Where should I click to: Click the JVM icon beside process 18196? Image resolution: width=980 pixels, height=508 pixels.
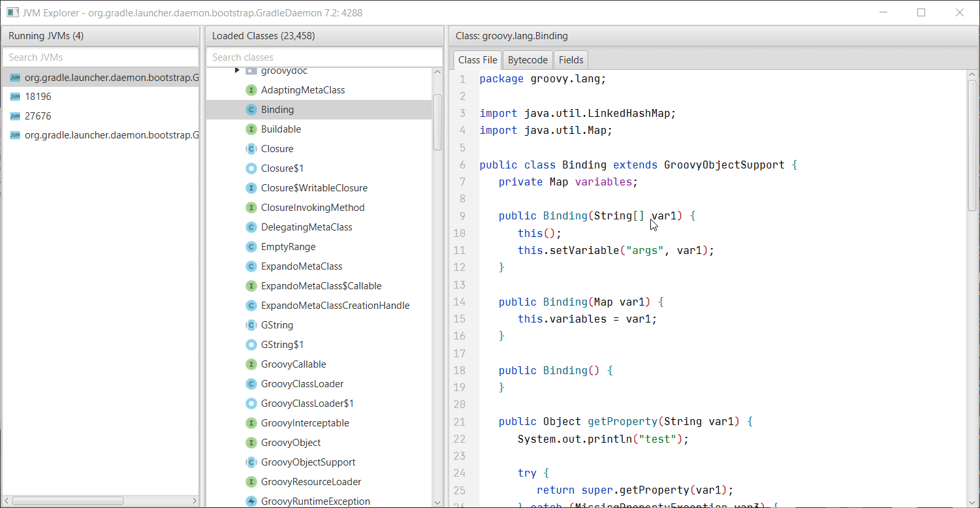pos(15,97)
